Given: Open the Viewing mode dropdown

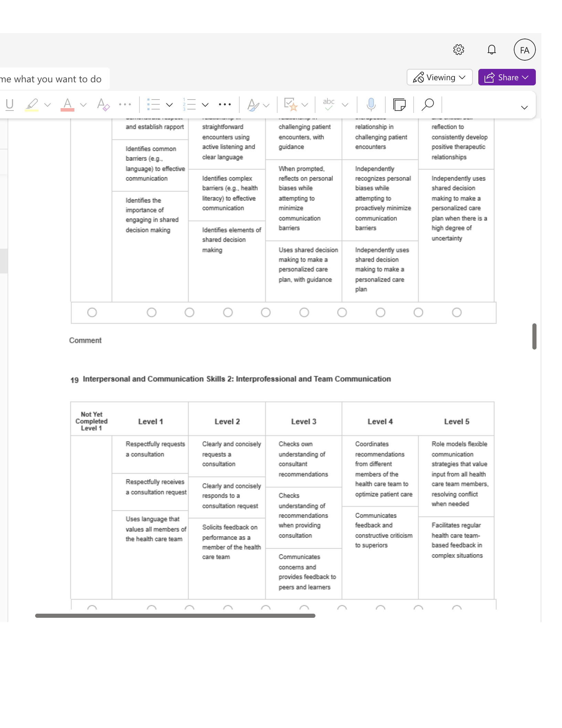Looking at the screenshot, I should (439, 77).
